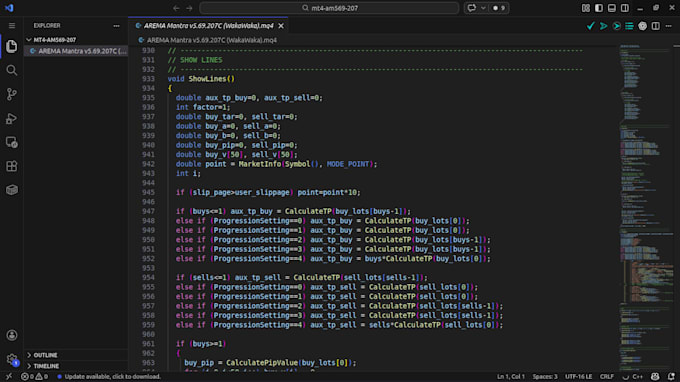The image size is (680, 382).
Task: Click '// SHOW LINES' comment on line 931
Action: (x=195, y=60)
